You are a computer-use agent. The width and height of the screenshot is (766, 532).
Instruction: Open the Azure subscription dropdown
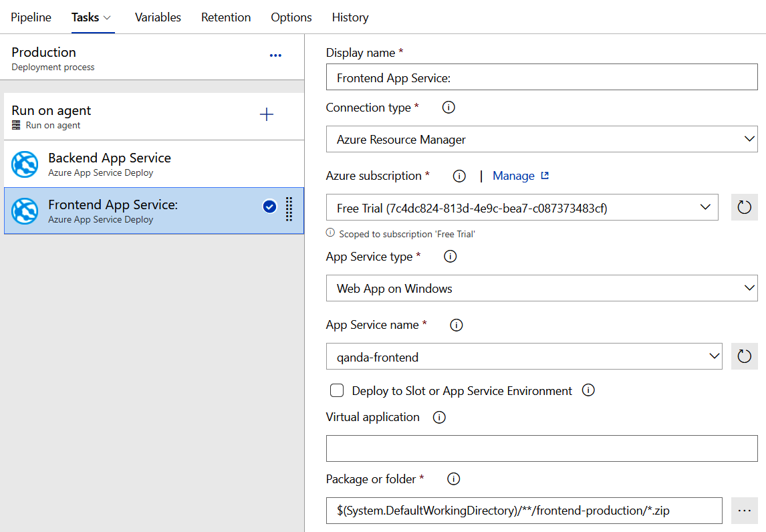521,207
